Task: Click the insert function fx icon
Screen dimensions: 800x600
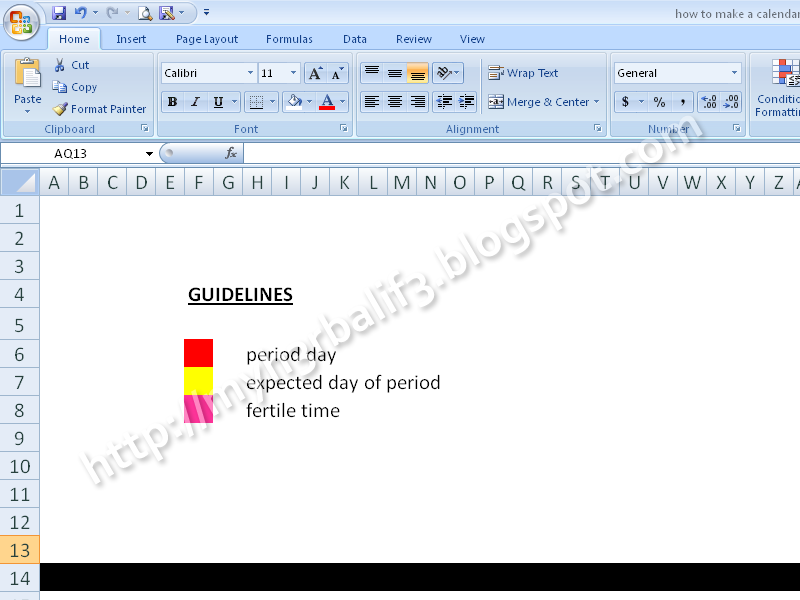Action: point(231,153)
